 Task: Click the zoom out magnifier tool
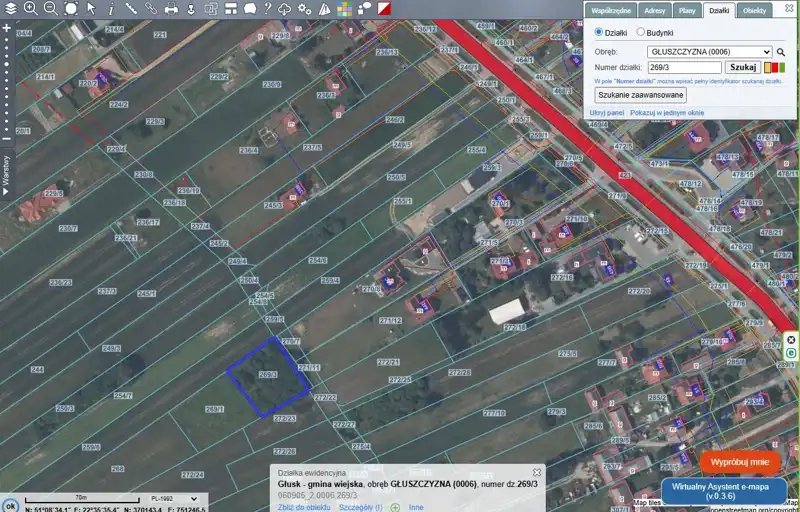50,8
